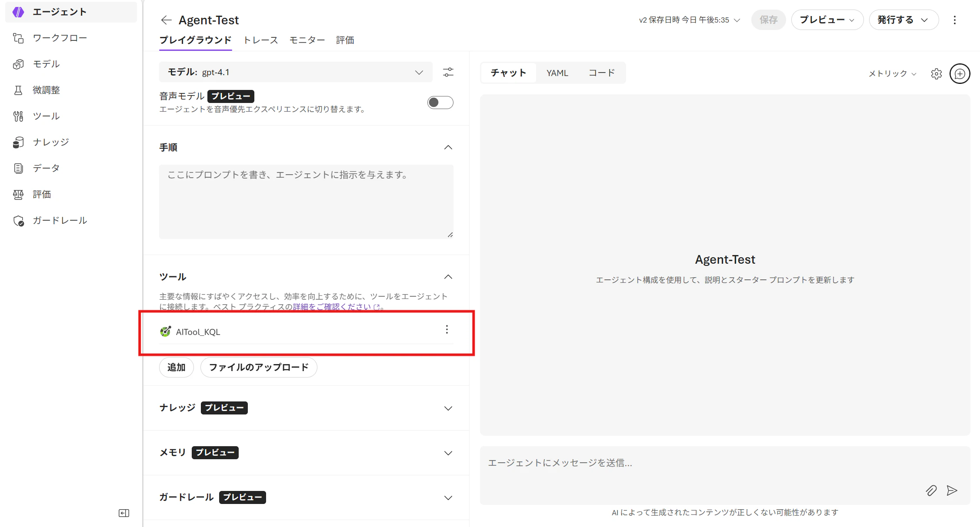Click the chat settings gear icon

pyautogui.click(x=936, y=74)
